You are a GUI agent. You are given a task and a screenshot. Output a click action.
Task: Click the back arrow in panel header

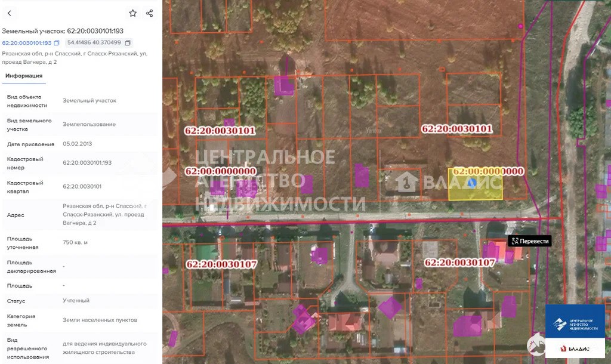point(9,13)
